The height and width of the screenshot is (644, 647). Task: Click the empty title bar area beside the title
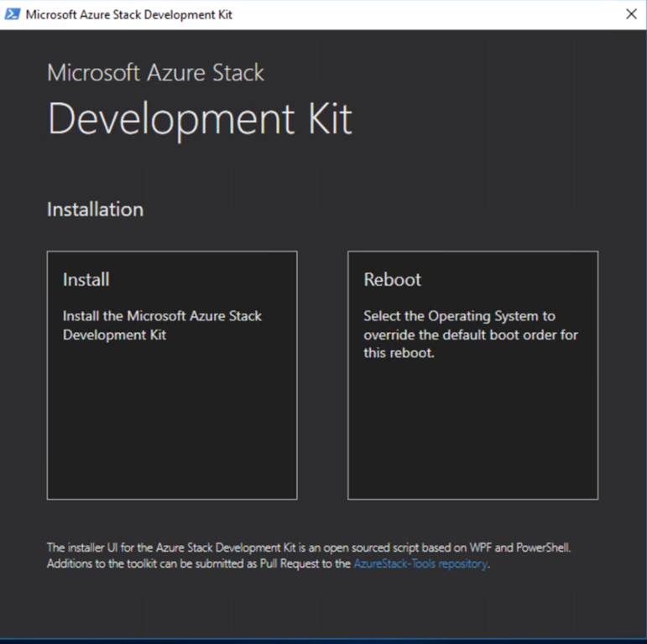[420, 15]
